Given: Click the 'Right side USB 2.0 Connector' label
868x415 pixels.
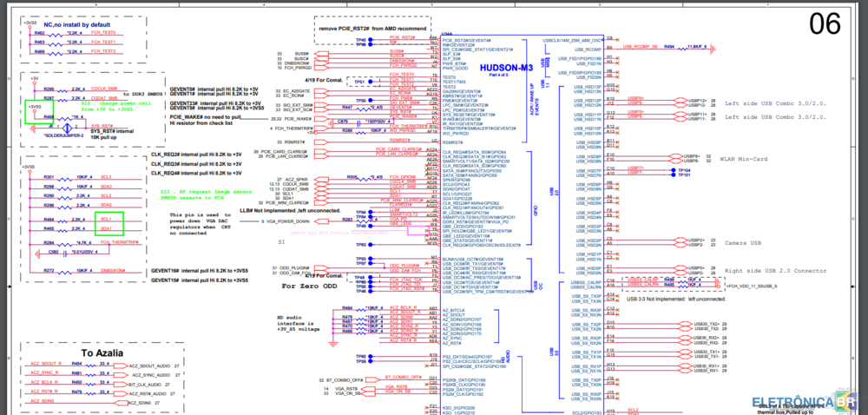Looking at the screenshot, I should [775, 271].
